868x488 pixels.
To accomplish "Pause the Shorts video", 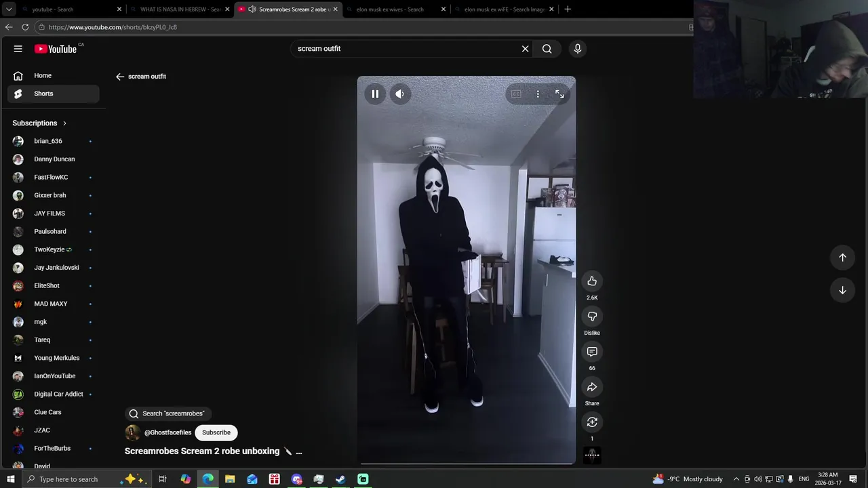I will tap(375, 94).
